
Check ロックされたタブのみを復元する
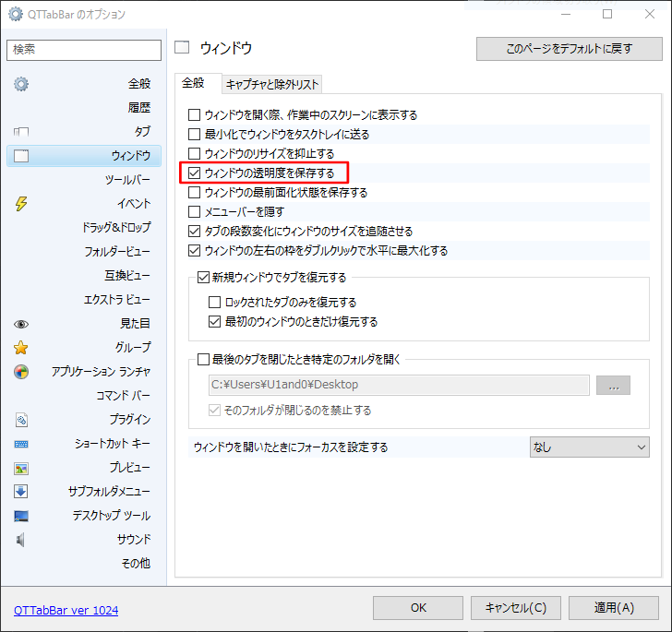tap(214, 303)
